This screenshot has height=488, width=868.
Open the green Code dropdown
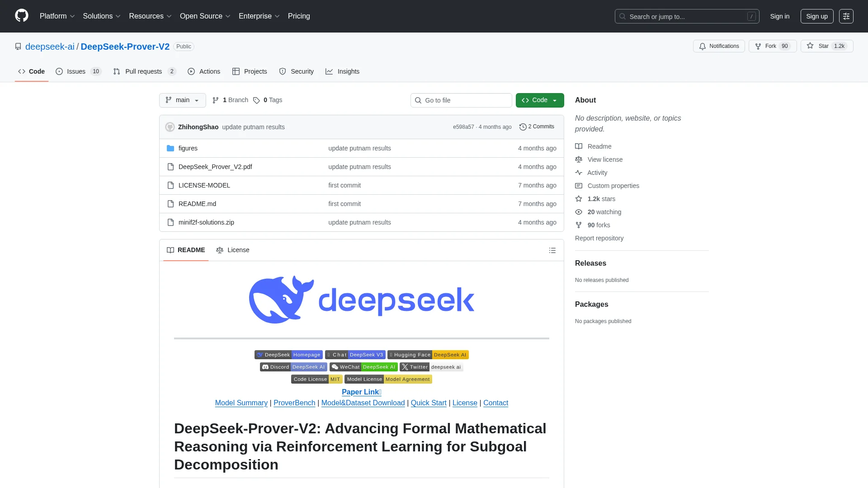pos(539,100)
